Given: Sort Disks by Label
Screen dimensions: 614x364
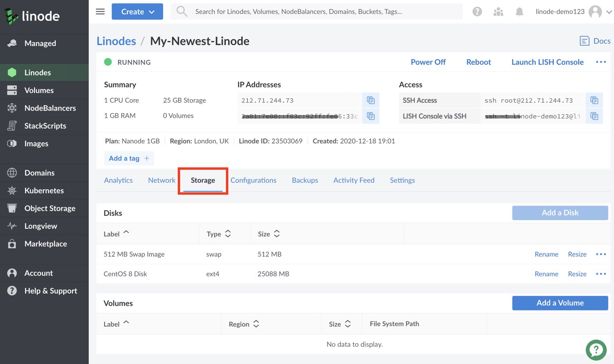Looking at the screenshot, I should (116, 234).
